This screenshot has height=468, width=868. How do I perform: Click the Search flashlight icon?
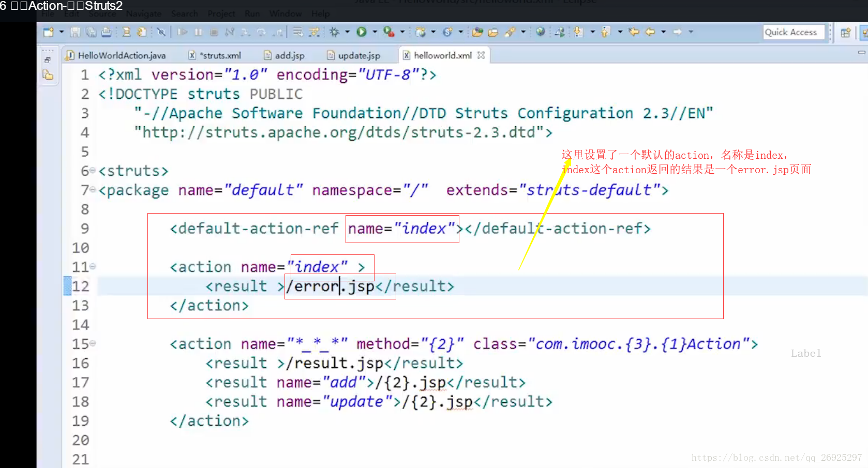click(510, 32)
